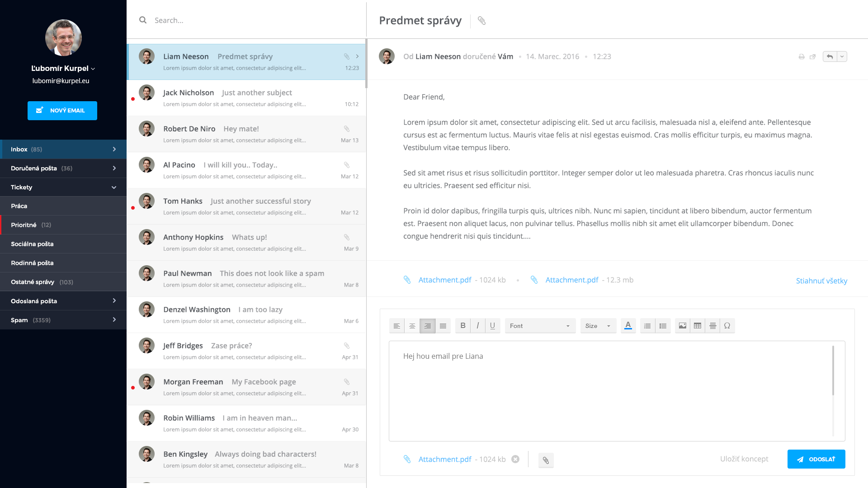Add attachment with paperclip button below editor
The image size is (868, 488).
point(546,460)
